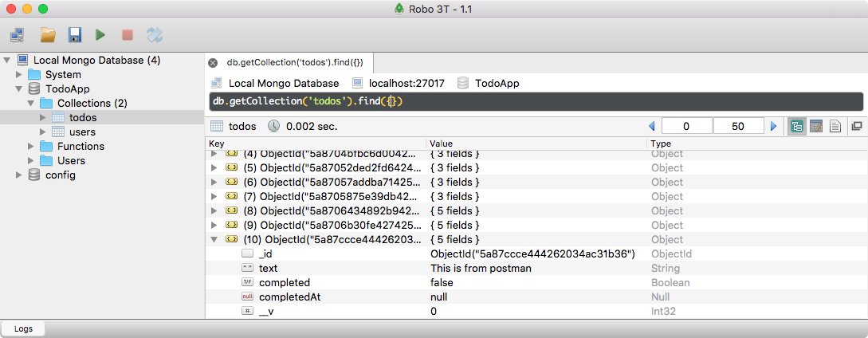Click the rotate output orientation icon
Image resolution: width=868 pixels, height=338 pixels.
[x=154, y=34]
